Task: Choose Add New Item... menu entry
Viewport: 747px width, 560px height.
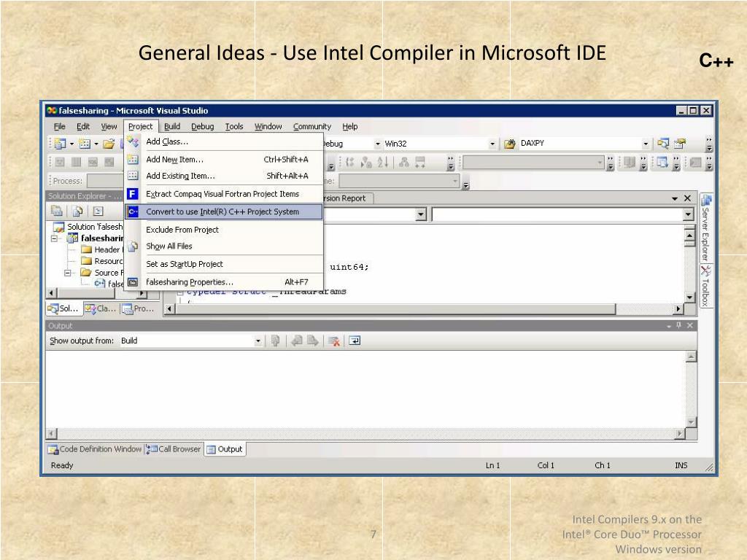Action: [224, 160]
